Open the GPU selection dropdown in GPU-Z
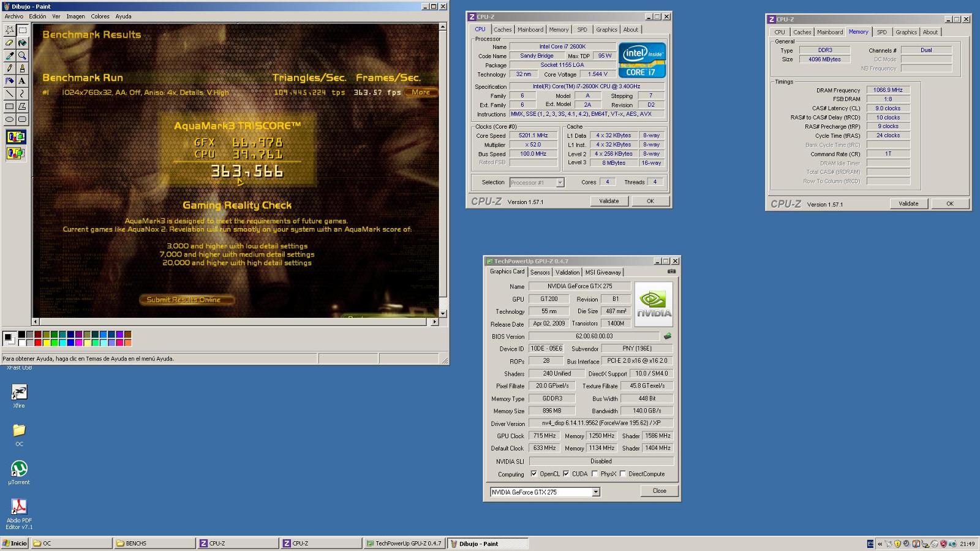980x551 pixels. pos(595,492)
